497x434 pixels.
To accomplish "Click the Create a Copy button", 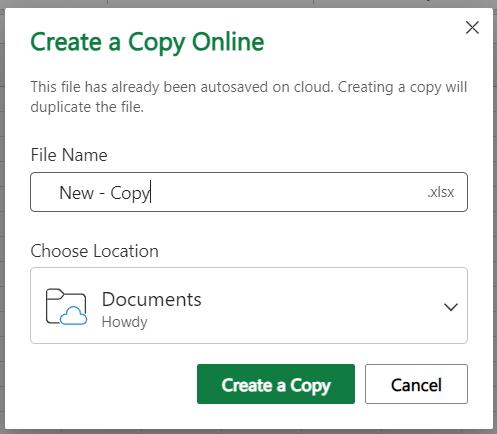I will 276,384.
